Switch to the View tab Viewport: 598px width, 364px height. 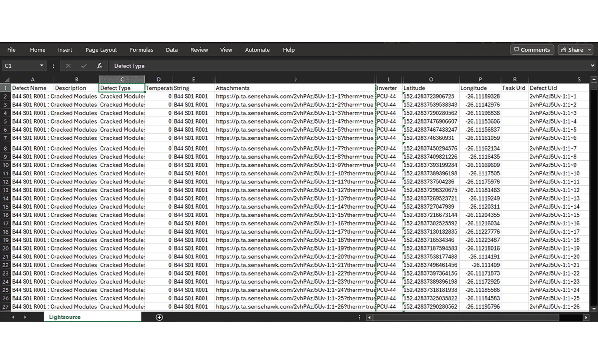(226, 50)
